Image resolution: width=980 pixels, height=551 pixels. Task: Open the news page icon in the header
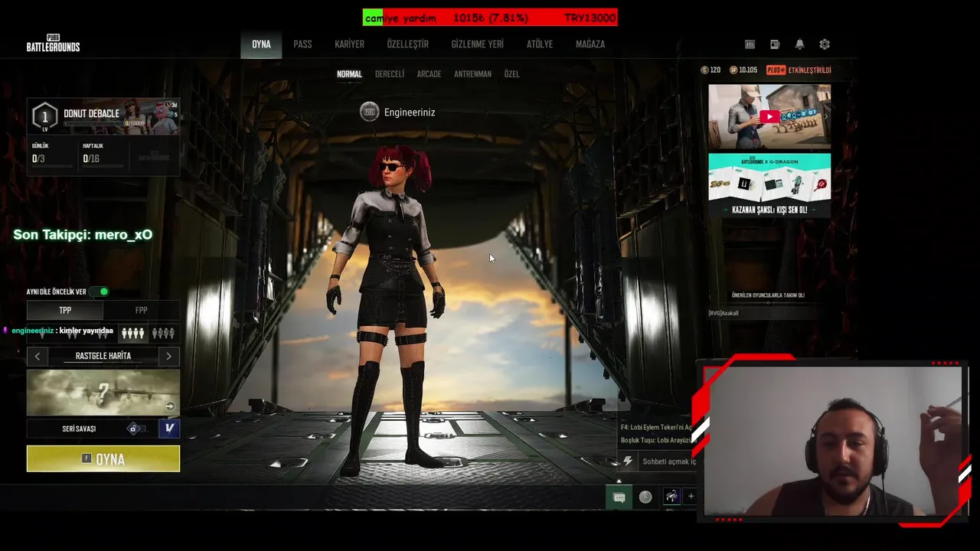point(775,44)
